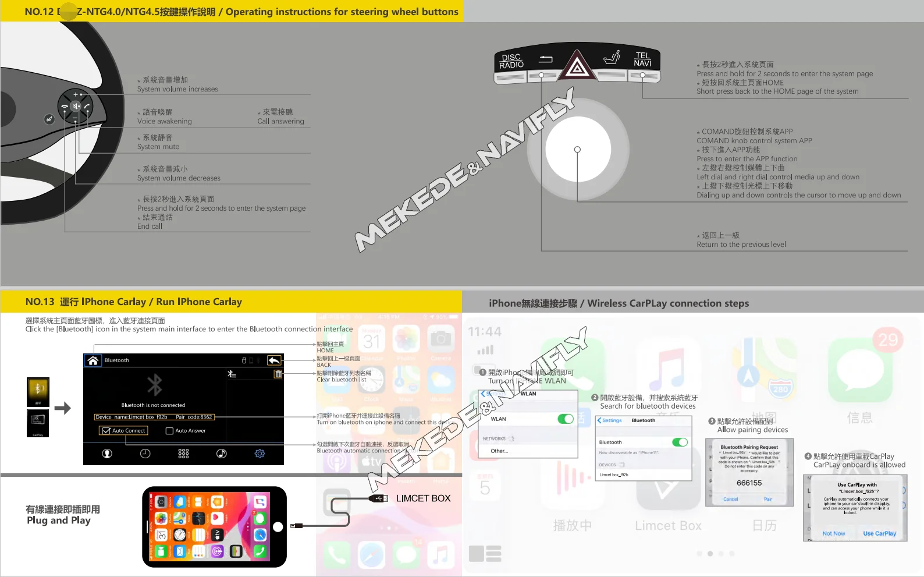Screen dimensions: 924x577
Task: Click the volume minus button on steering wheel
Action: (x=75, y=119)
